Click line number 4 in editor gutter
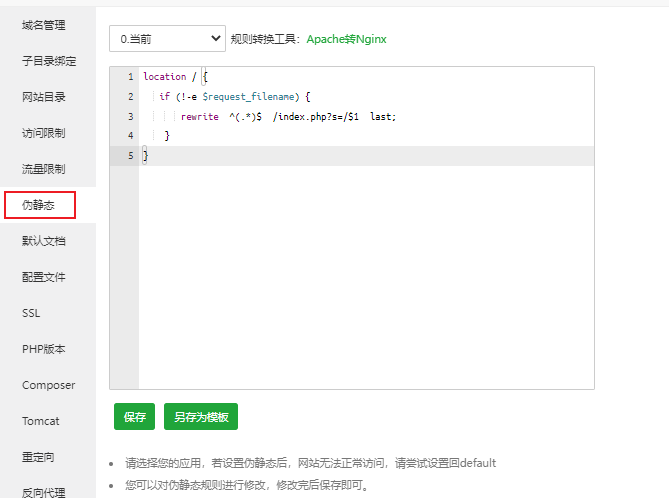 [131, 136]
